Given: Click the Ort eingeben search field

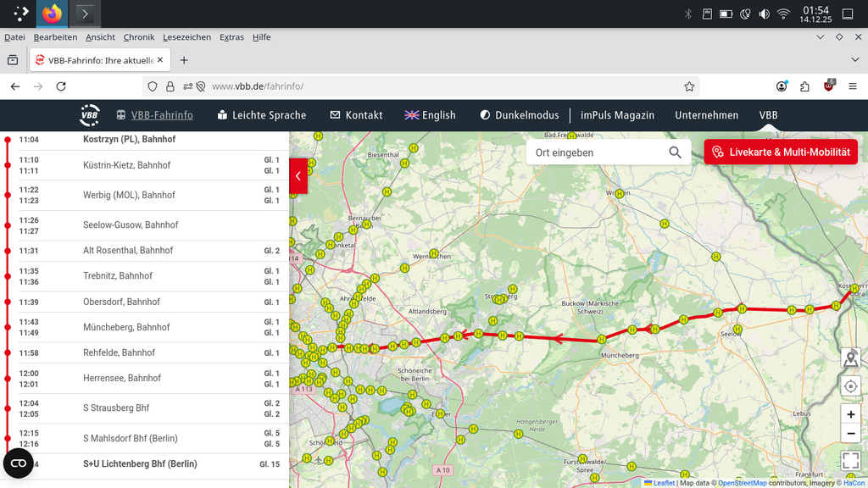Looking at the screenshot, I should pyautogui.click(x=598, y=152).
